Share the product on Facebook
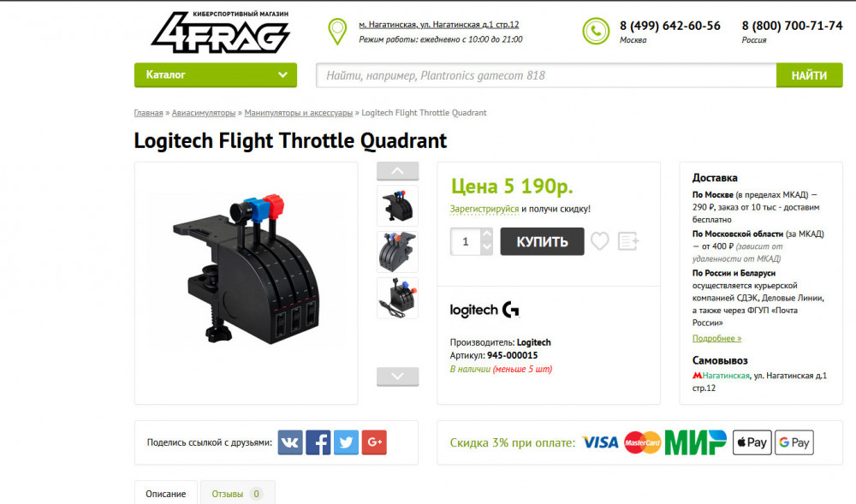The height and width of the screenshot is (504, 856). [318, 442]
